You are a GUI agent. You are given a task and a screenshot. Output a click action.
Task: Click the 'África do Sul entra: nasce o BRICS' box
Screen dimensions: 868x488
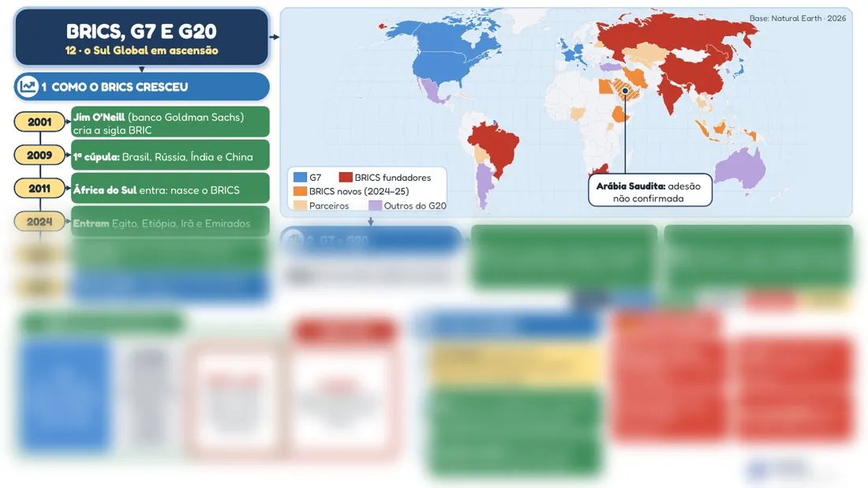tap(170, 189)
